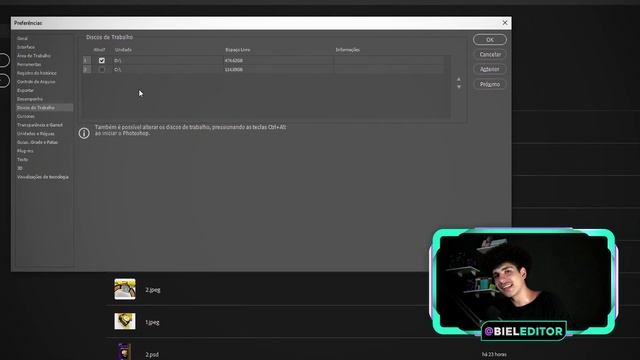Open the Texto preferences category
Image resolution: width=640 pixels, height=360 pixels.
click(x=22, y=160)
